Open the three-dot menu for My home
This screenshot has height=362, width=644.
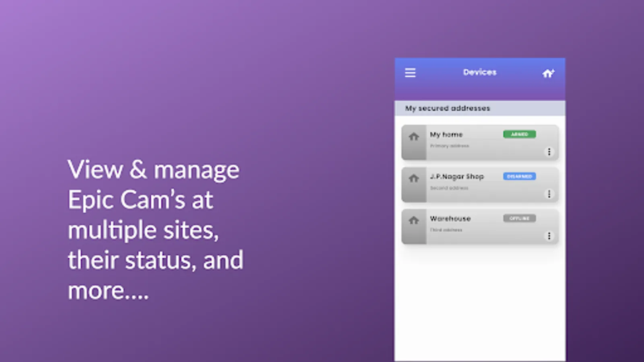[x=549, y=152]
